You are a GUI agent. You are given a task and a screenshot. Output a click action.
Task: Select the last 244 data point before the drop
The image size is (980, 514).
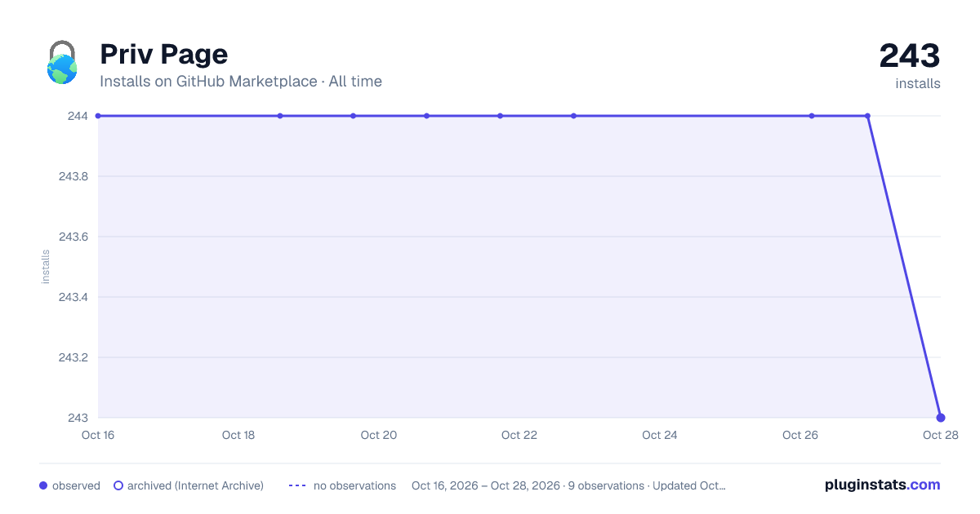(x=867, y=116)
